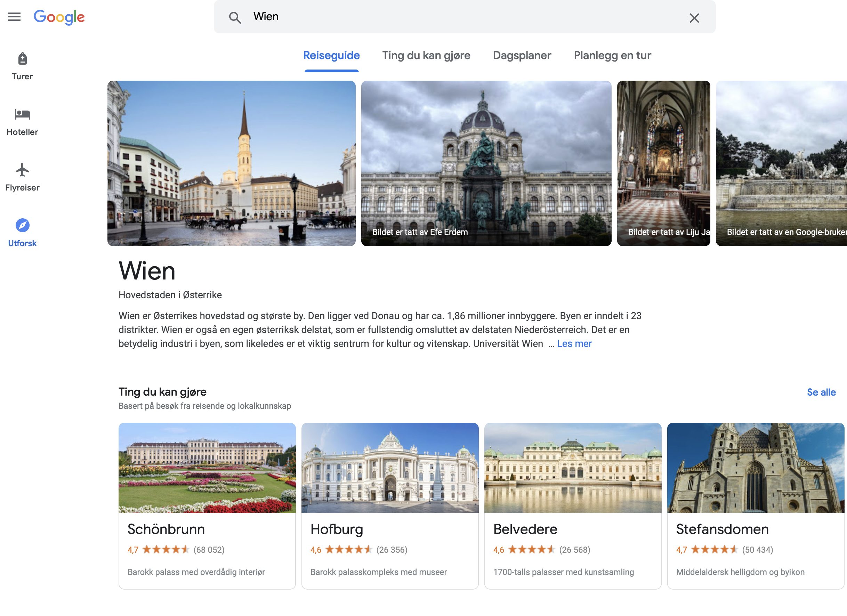Select the Planlegg en tur tab
847x616 pixels.
point(612,55)
